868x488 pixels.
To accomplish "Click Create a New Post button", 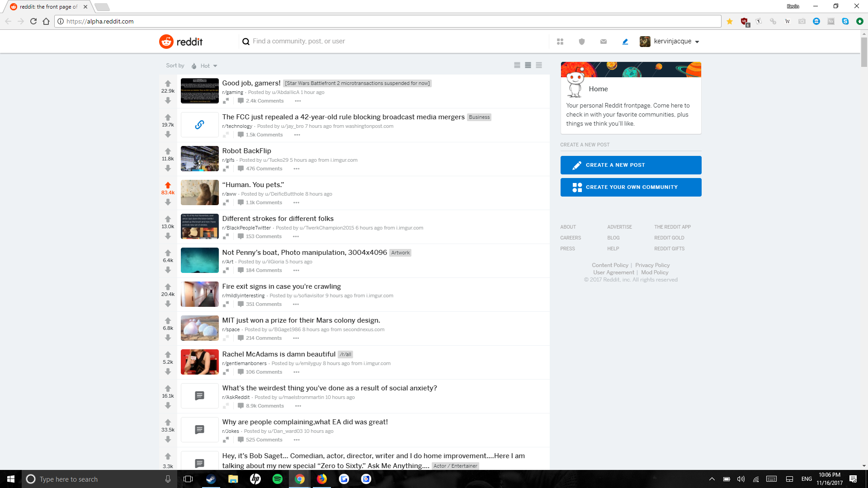I will (x=631, y=165).
